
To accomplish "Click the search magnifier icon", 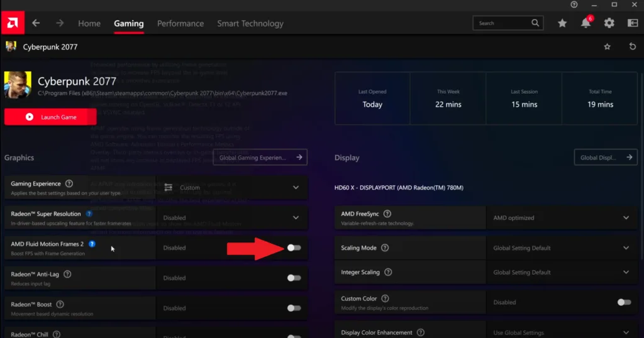I will coord(535,23).
